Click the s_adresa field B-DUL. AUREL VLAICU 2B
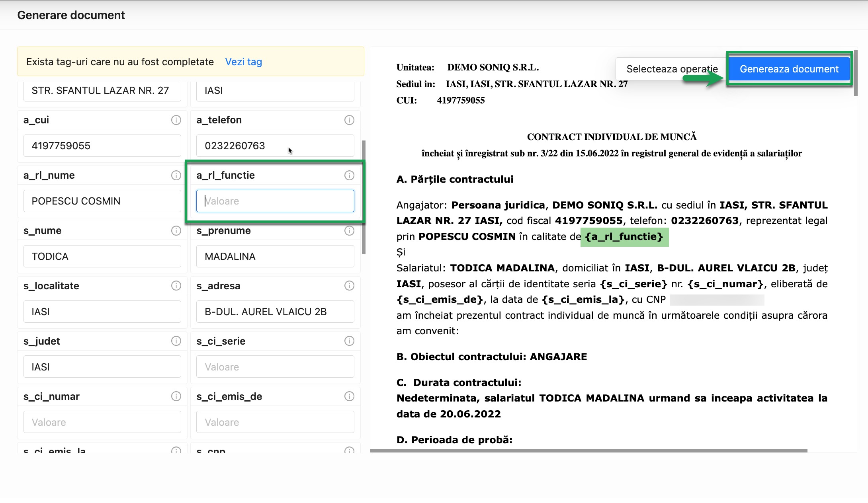868x503 pixels. pyautogui.click(x=275, y=312)
